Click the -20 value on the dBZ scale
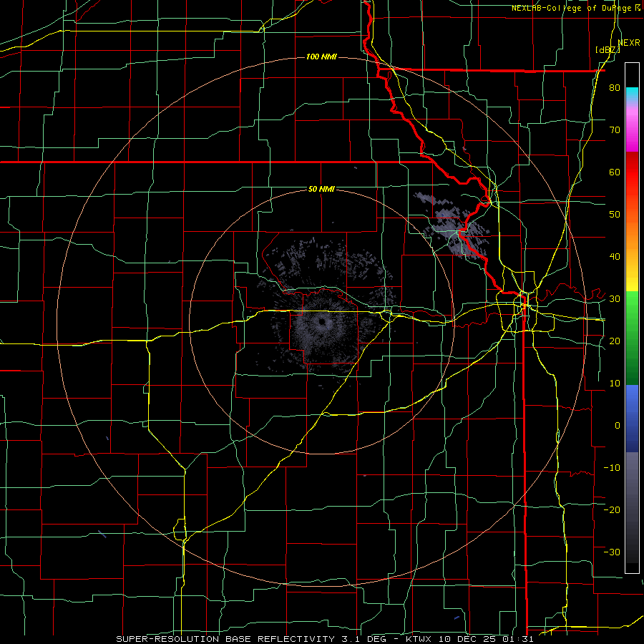This screenshot has height=644, width=644. 612,509
